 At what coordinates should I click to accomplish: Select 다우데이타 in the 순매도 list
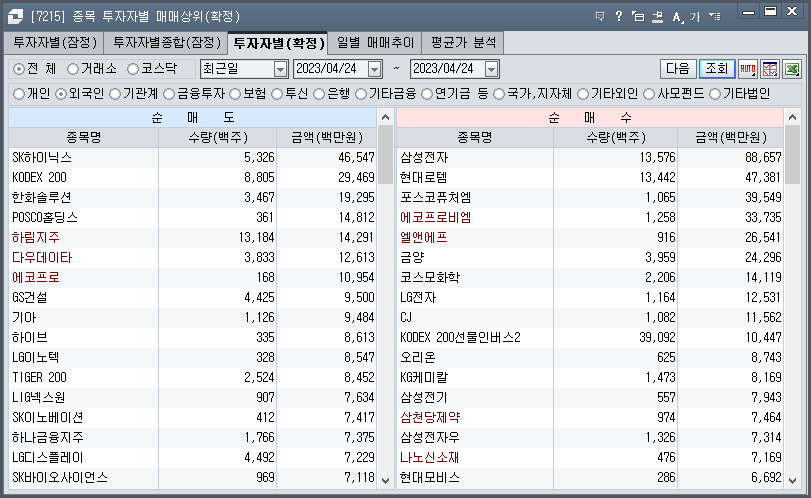(x=192, y=258)
